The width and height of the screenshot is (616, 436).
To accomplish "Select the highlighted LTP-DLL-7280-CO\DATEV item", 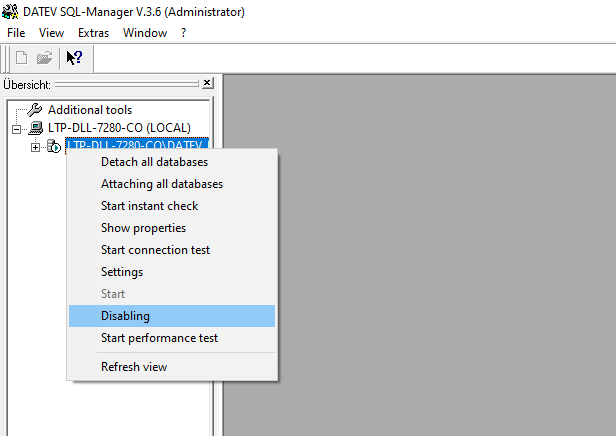I will [137, 144].
